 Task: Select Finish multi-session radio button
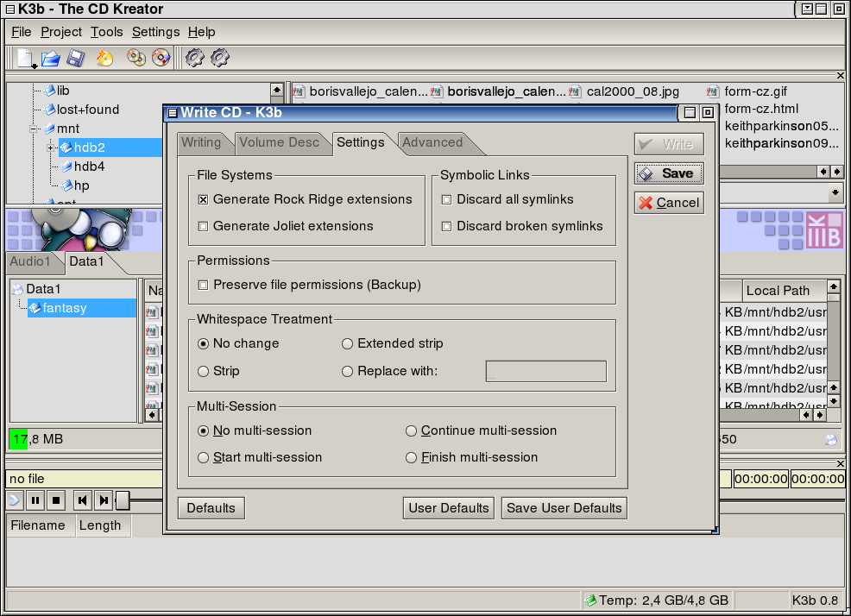coord(412,457)
